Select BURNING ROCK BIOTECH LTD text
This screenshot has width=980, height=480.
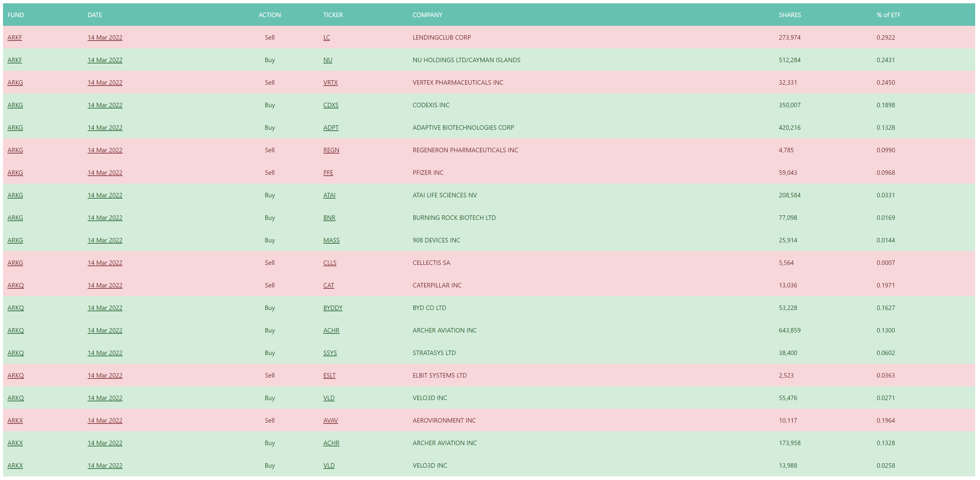click(x=454, y=217)
